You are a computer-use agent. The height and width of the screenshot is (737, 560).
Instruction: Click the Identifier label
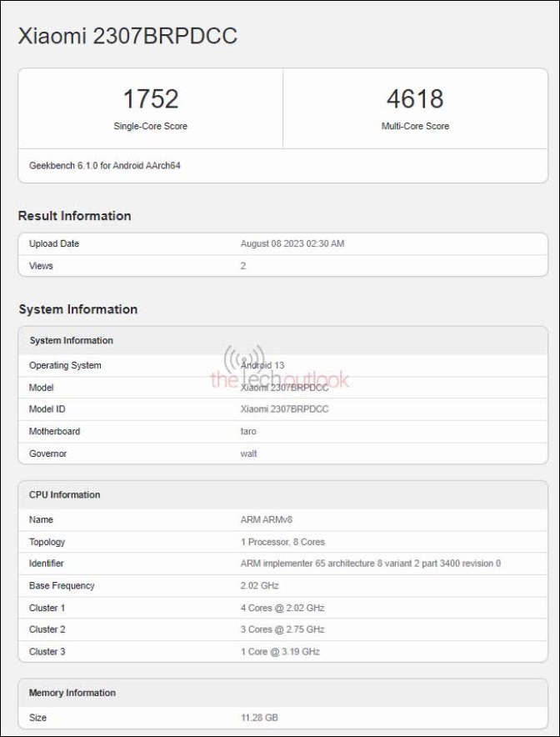46,563
